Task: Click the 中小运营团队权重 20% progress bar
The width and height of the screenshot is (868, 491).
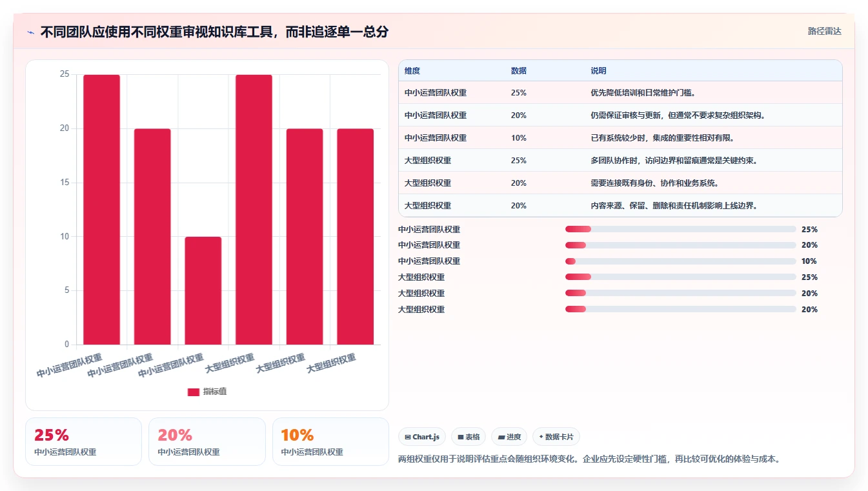Action: [680, 245]
